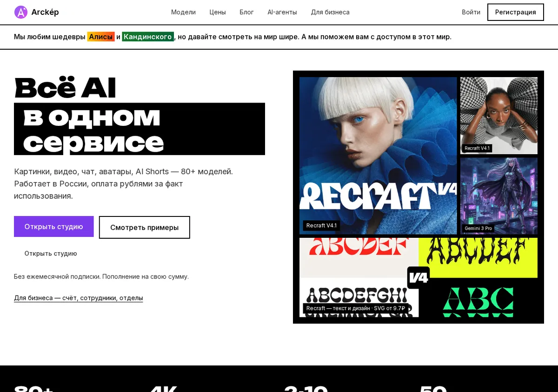The image size is (558, 392).
Task: Click the green highlighted Кандинского word
Action: point(148,37)
